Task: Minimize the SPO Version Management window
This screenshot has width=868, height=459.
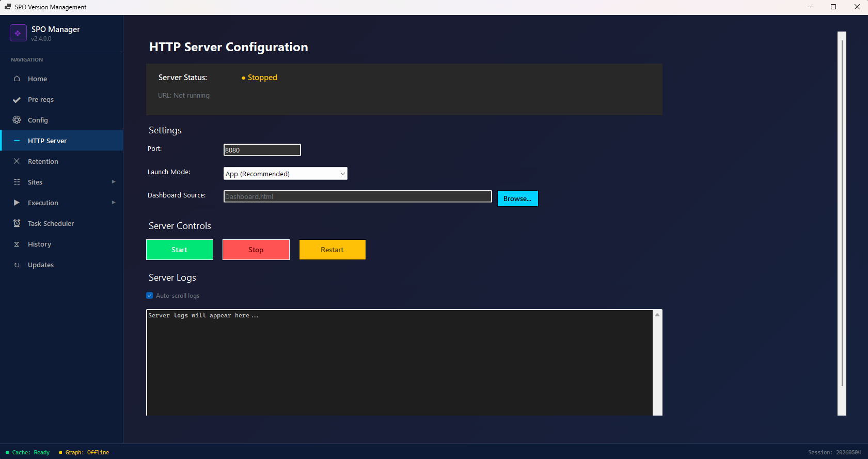Action: [x=810, y=7]
